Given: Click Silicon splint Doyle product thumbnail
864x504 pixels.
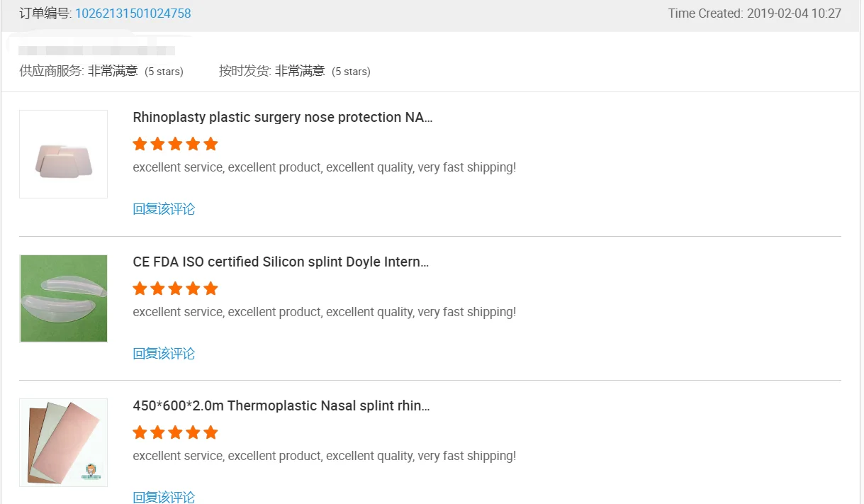Looking at the screenshot, I should pos(63,298).
